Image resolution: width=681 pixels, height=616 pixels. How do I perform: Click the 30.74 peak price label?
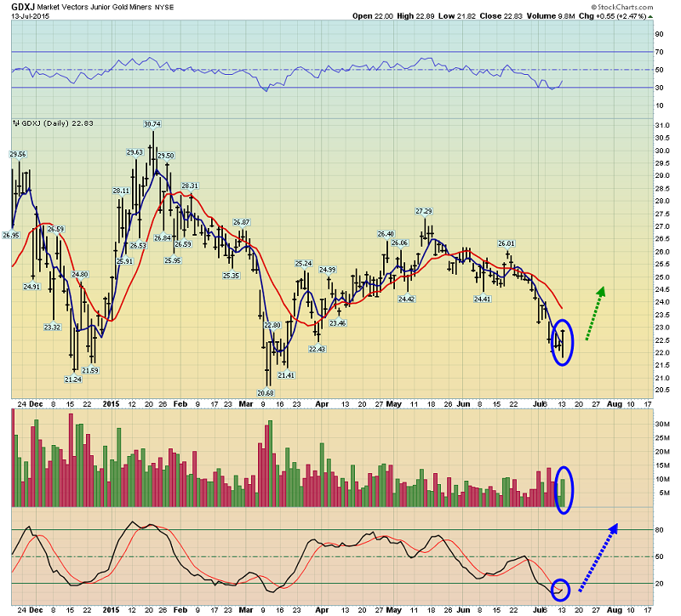152,124
